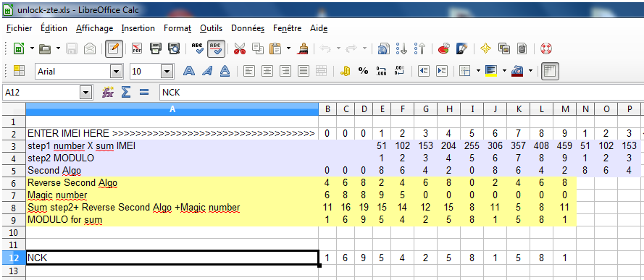Open the Function Wizard
The height and width of the screenshot is (280, 644).
click(x=108, y=93)
